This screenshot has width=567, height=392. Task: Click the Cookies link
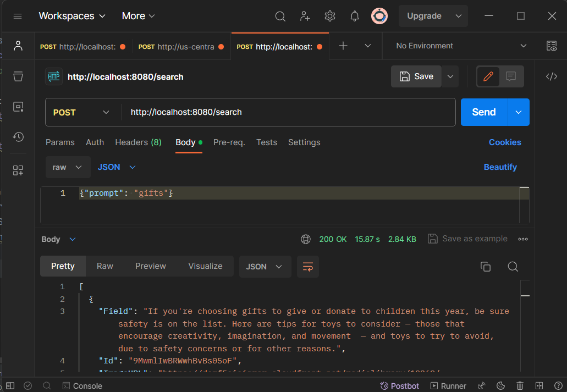click(505, 142)
